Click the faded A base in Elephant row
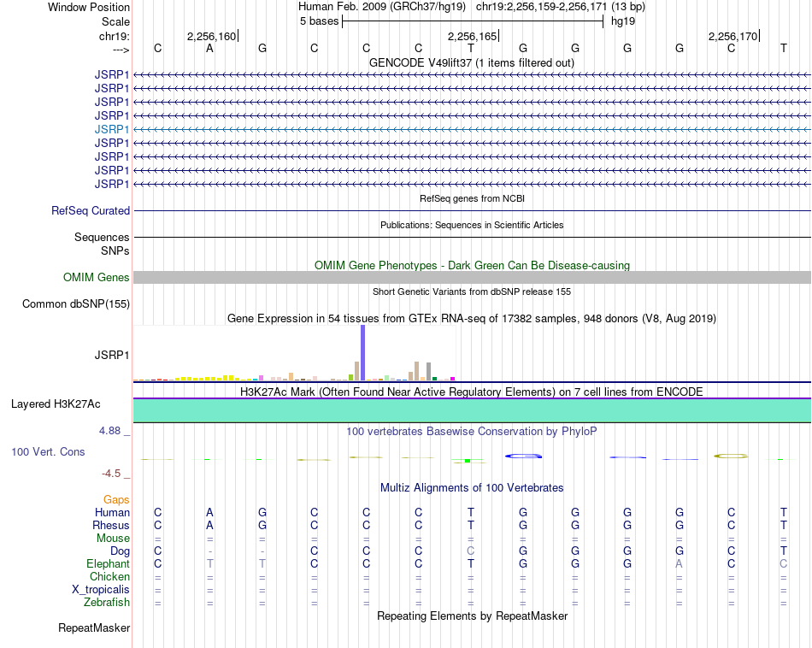 tap(679, 563)
